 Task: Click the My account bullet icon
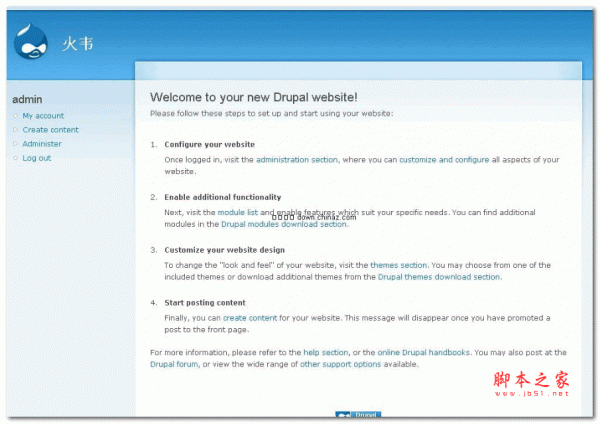click(x=15, y=116)
